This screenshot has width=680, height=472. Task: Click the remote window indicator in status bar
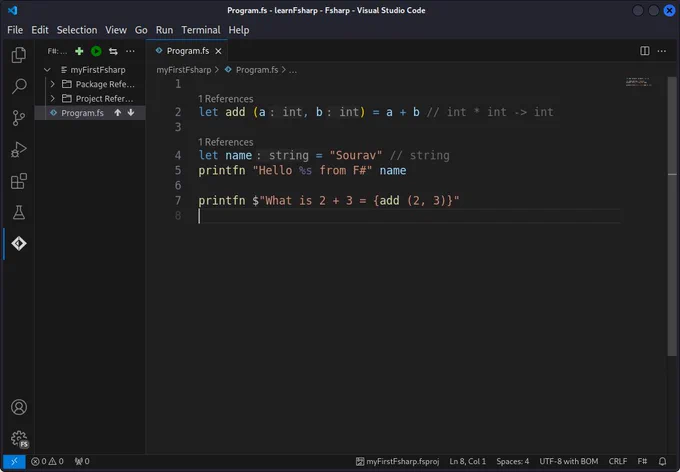tap(14, 461)
